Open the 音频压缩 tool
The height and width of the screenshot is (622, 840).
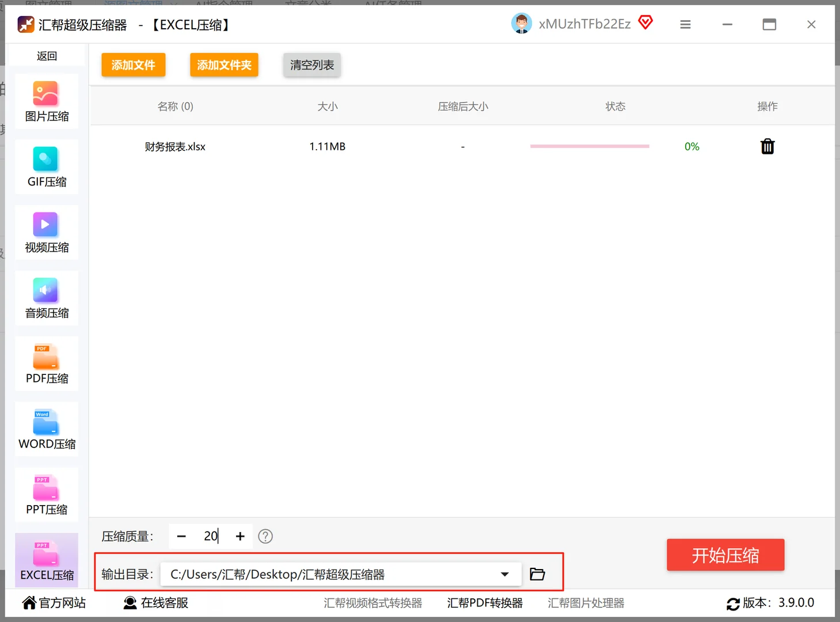[46, 298]
